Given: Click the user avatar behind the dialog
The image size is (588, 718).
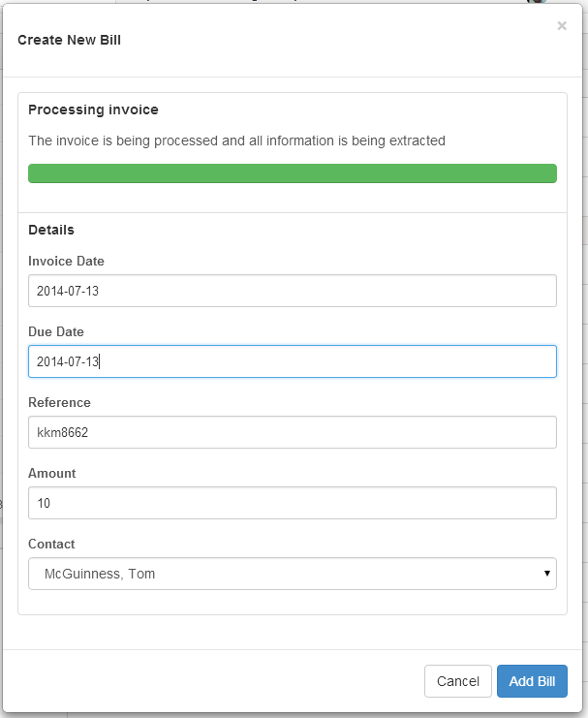Looking at the screenshot, I should [536, 2].
